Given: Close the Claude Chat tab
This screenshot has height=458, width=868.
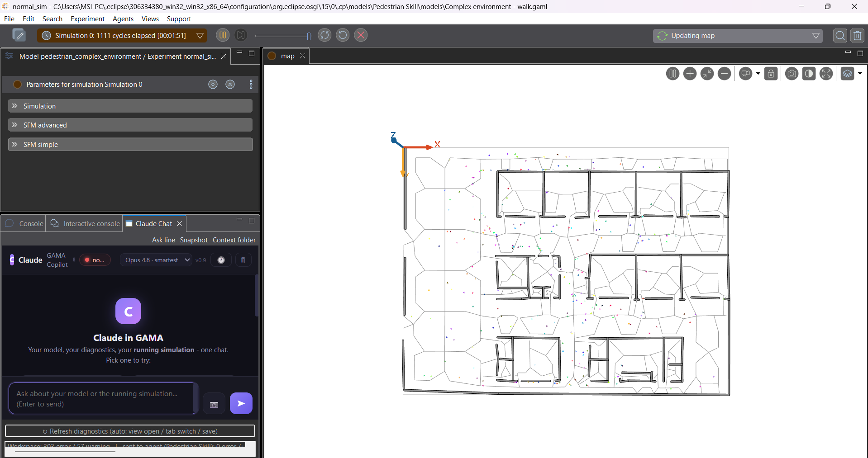Looking at the screenshot, I should 180,224.
